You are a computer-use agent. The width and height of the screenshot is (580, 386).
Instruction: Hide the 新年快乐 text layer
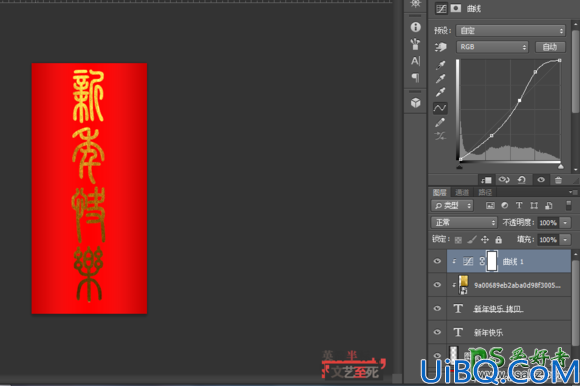[x=437, y=332]
